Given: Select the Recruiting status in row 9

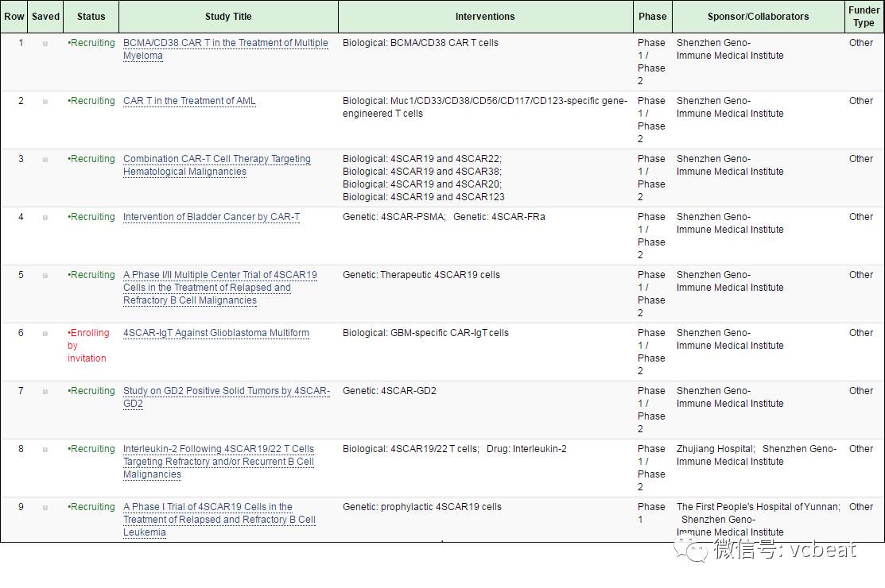Looking at the screenshot, I should [91, 508].
